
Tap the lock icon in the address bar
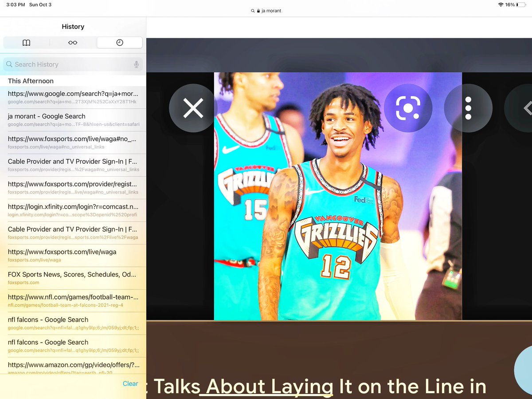click(x=258, y=11)
